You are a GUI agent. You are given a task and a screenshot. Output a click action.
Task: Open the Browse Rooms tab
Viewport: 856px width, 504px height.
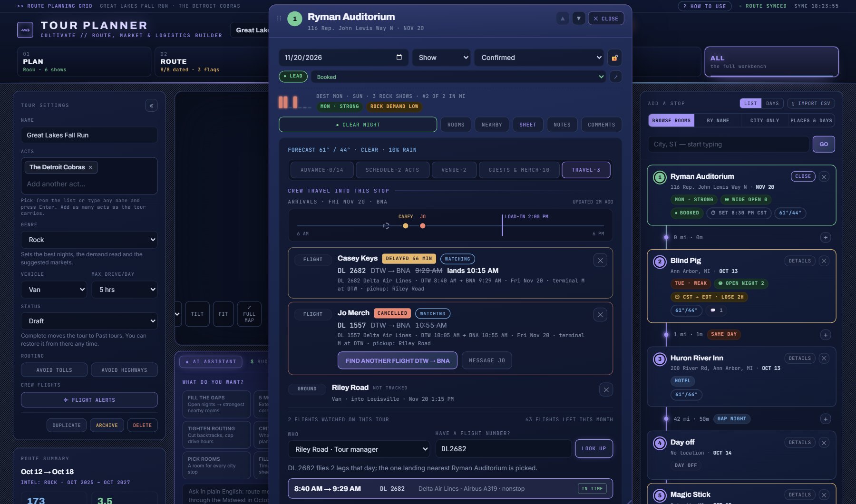[671, 121]
